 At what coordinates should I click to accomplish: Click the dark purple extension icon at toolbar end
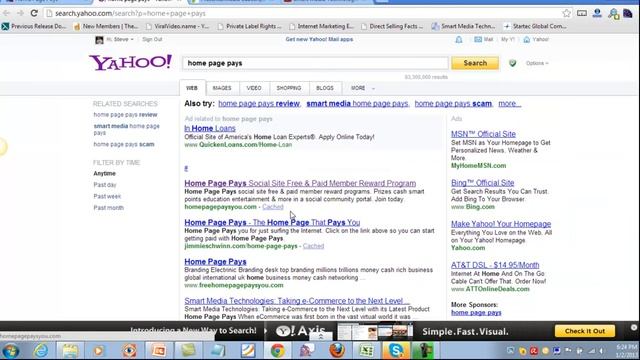click(x=628, y=13)
